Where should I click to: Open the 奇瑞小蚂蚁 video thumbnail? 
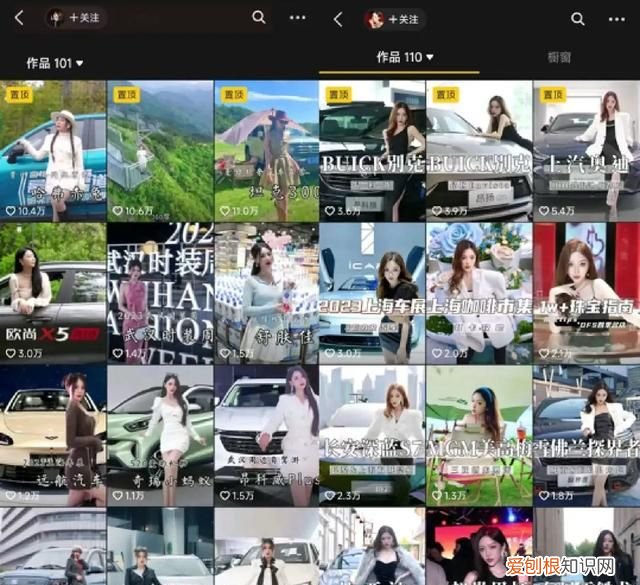(160, 436)
